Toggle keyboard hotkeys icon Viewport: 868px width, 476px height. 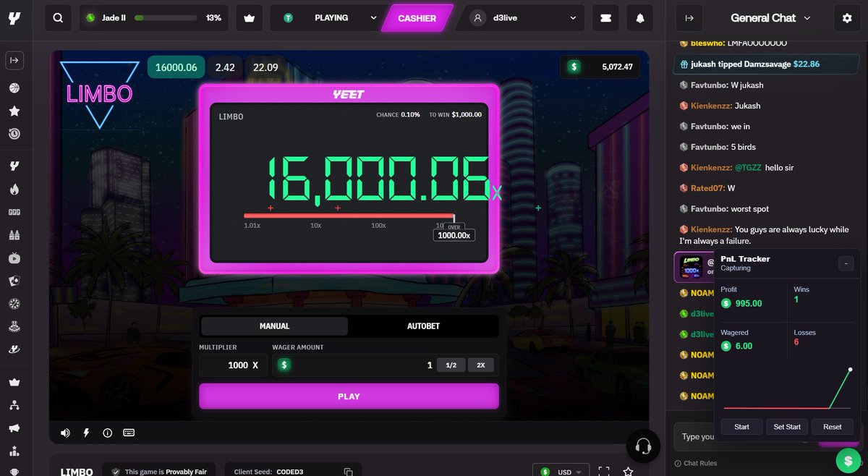pyautogui.click(x=129, y=433)
